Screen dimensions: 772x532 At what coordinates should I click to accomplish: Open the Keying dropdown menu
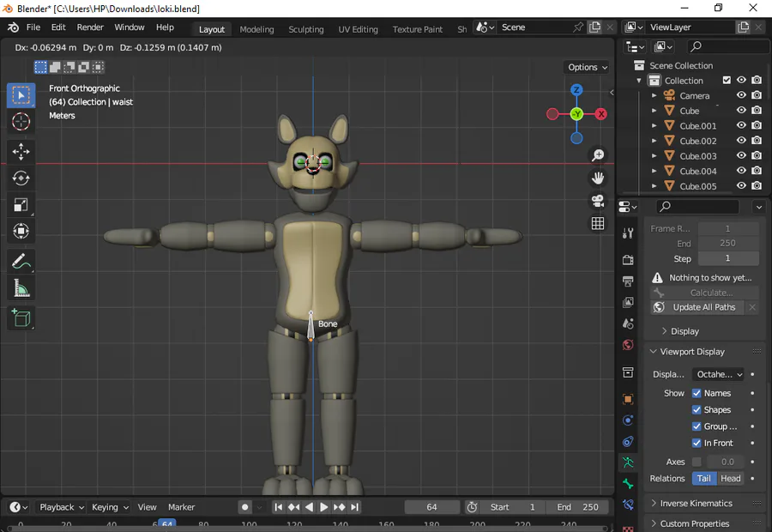click(x=110, y=507)
